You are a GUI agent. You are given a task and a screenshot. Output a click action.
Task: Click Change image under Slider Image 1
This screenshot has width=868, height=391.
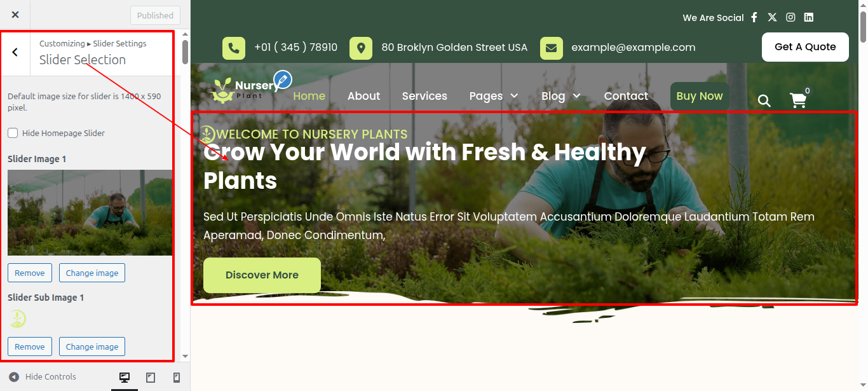(x=92, y=273)
